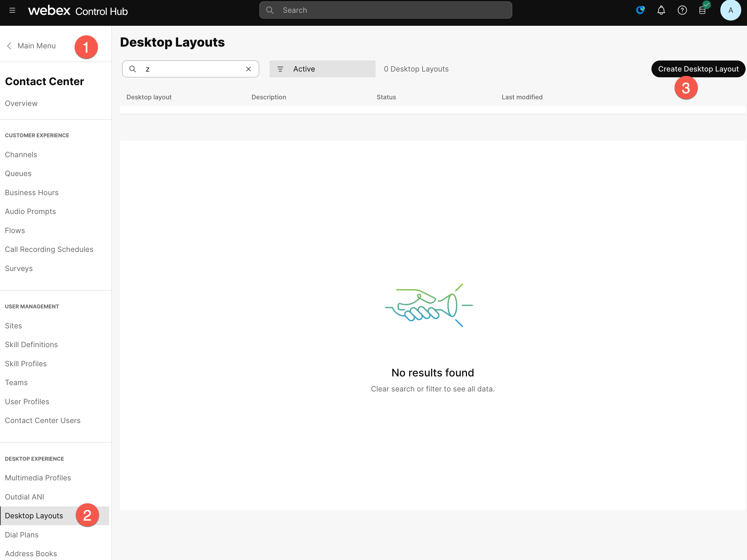Clear the search text with the X icon
This screenshot has width=747, height=560.
coord(248,69)
